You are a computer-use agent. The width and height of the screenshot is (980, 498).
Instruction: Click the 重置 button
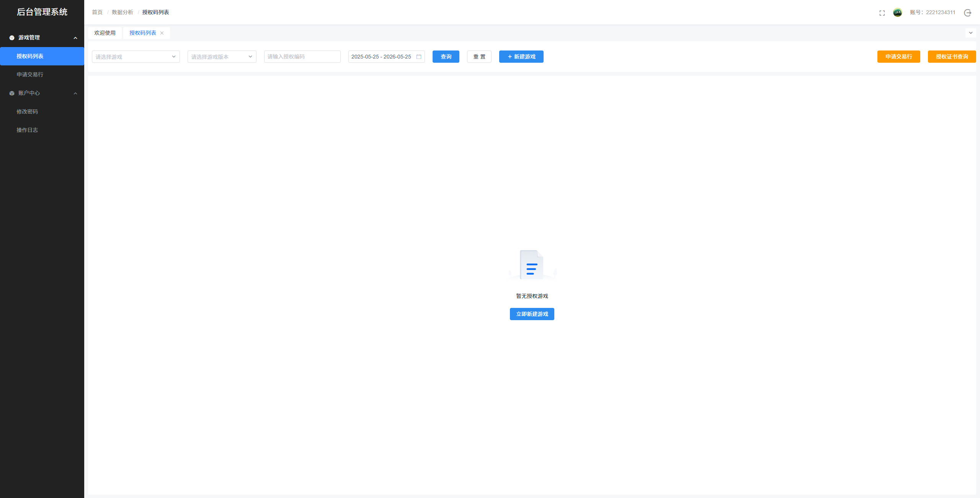pos(479,57)
